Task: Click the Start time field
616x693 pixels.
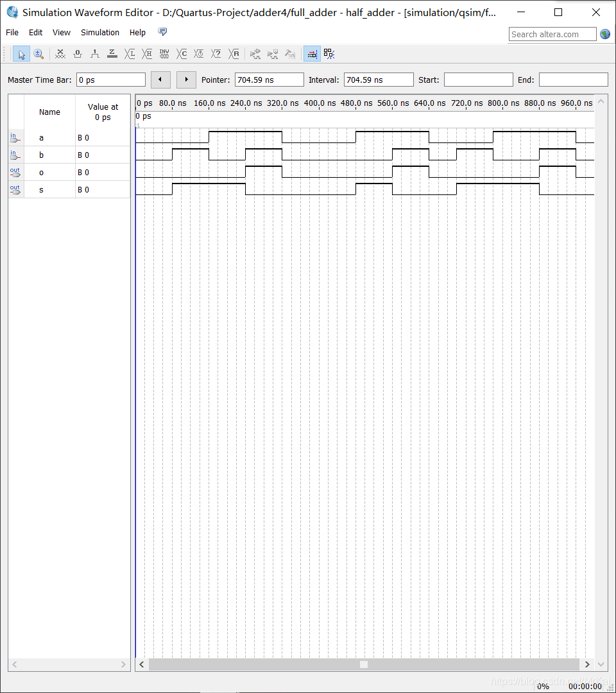Action: tap(478, 80)
